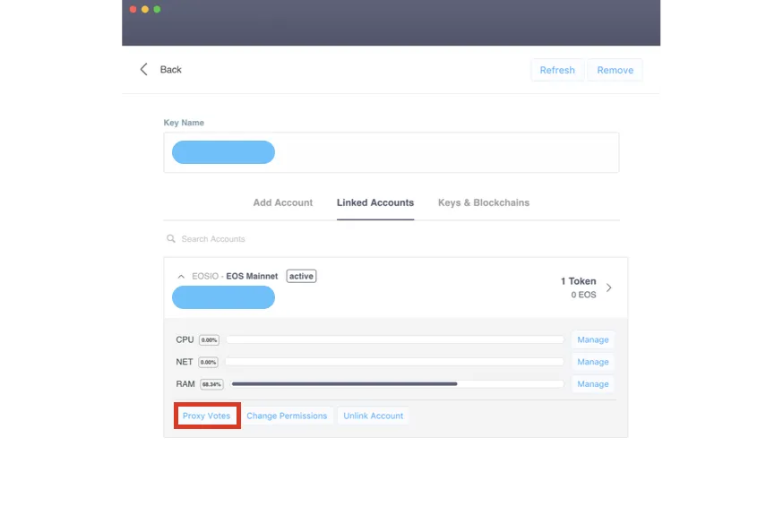783x532 pixels.
Task: Manage CPU resources
Action: point(593,339)
